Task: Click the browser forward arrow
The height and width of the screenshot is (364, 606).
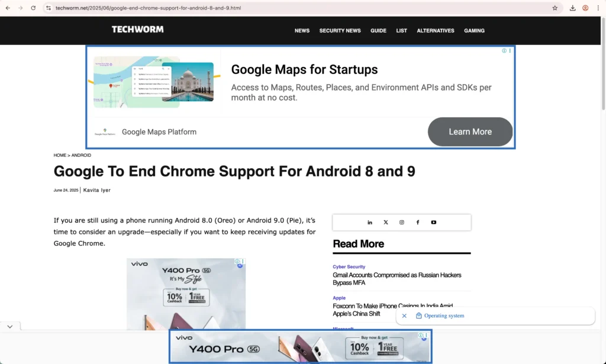Action: [21, 8]
